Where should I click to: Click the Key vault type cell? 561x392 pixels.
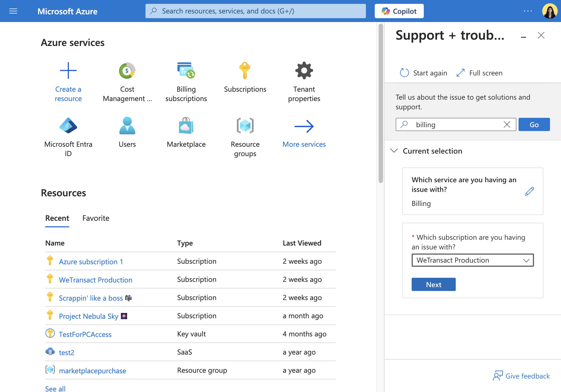pos(191,334)
